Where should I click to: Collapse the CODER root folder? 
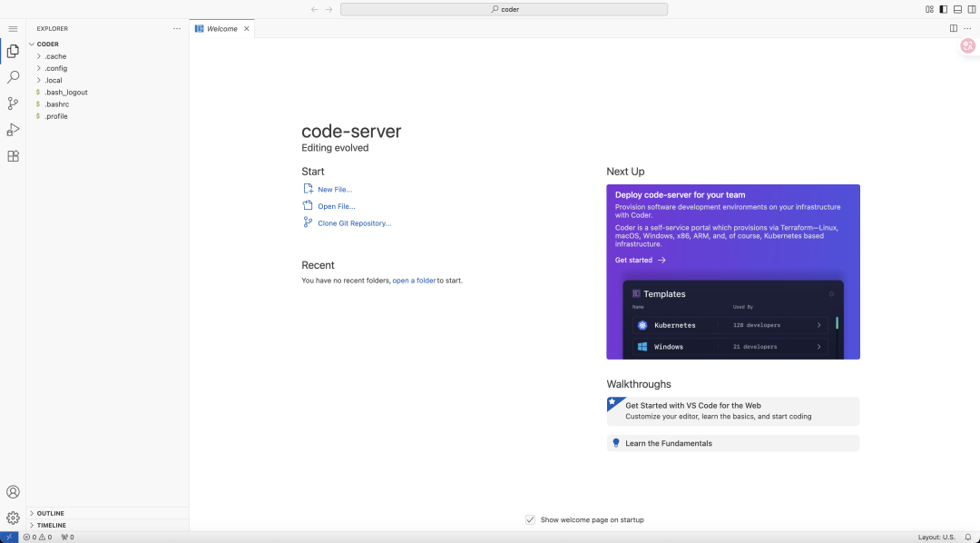click(32, 44)
